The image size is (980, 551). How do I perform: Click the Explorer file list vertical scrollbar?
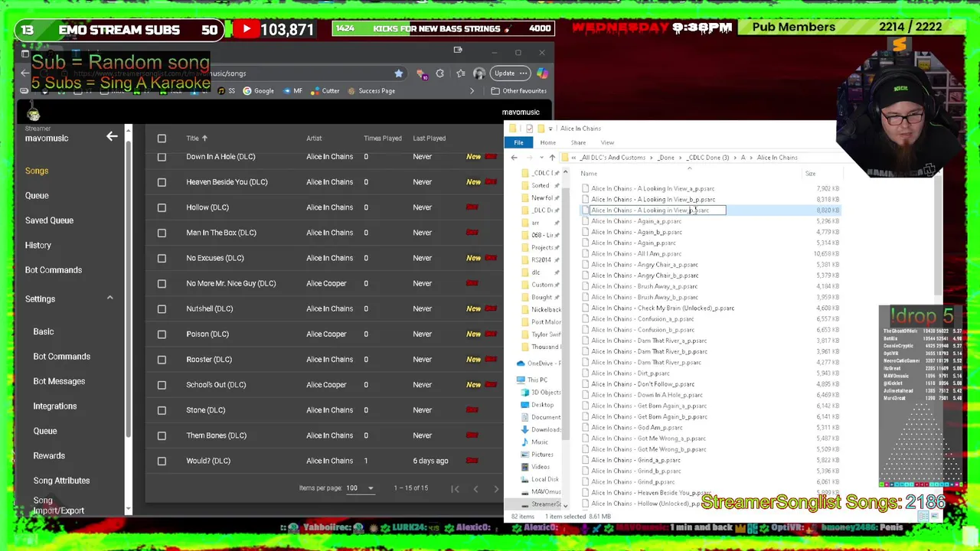938,237
